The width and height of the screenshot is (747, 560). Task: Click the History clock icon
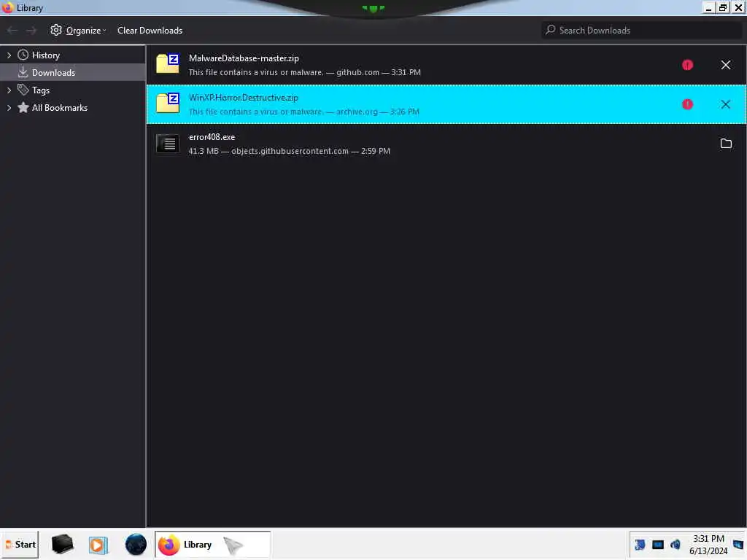click(x=23, y=55)
